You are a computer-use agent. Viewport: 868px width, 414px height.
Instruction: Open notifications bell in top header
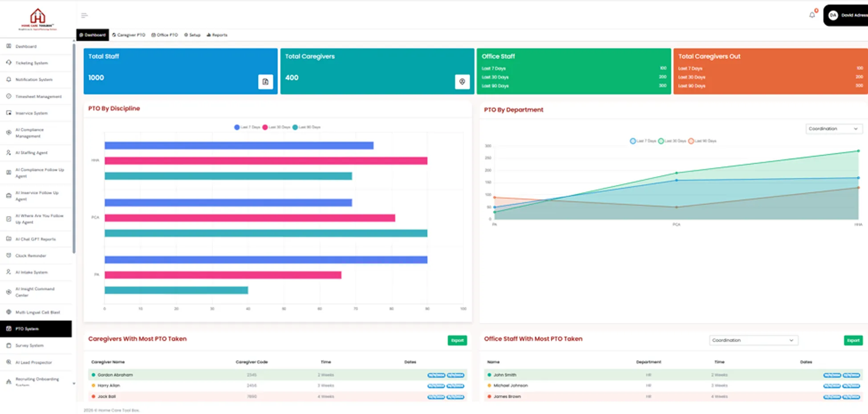pos(812,15)
